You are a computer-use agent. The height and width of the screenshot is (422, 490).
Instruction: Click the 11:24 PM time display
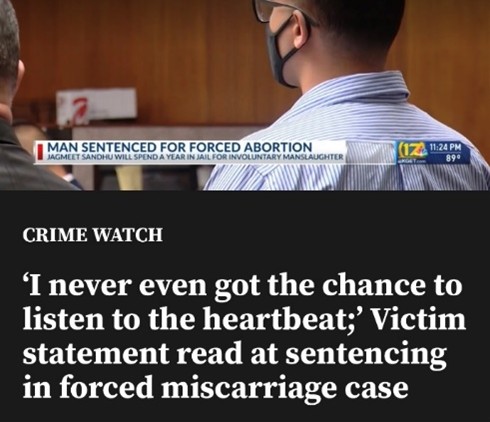(444, 147)
